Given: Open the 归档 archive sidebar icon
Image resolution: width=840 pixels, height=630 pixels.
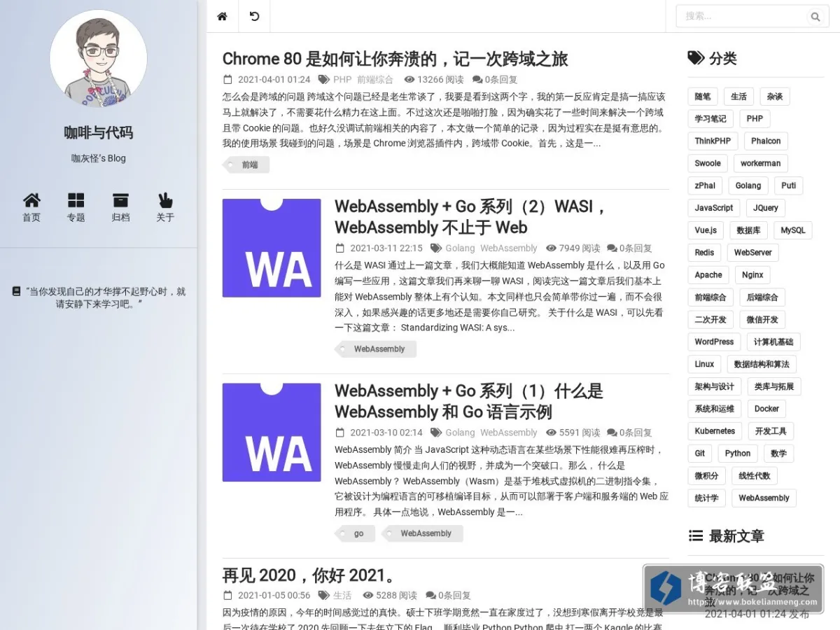Looking at the screenshot, I should (x=120, y=208).
